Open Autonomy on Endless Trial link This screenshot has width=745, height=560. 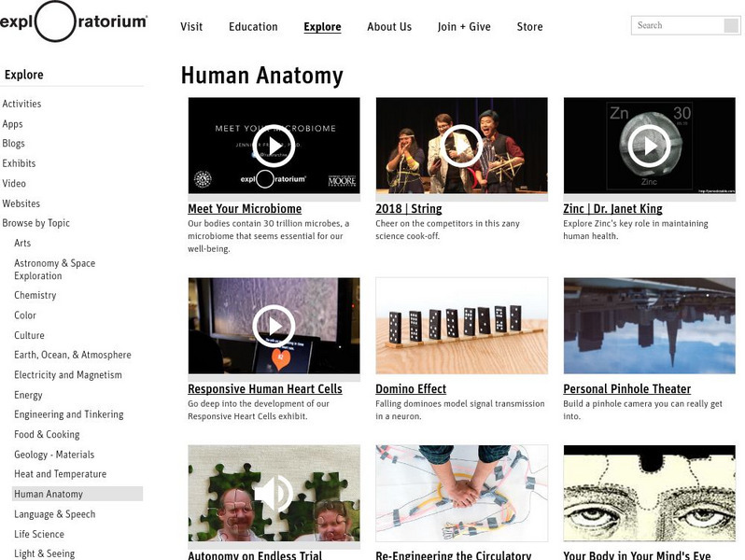click(255, 555)
